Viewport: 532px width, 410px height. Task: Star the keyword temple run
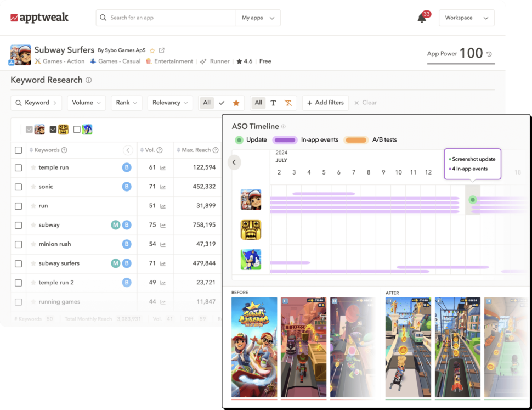pos(33,167)
